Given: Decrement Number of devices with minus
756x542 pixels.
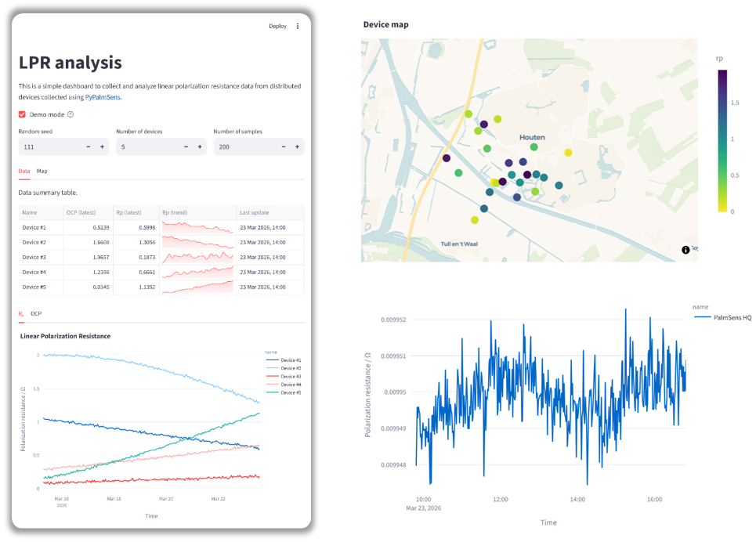Looking at the screenshot, I should click(x=186, y=146).
